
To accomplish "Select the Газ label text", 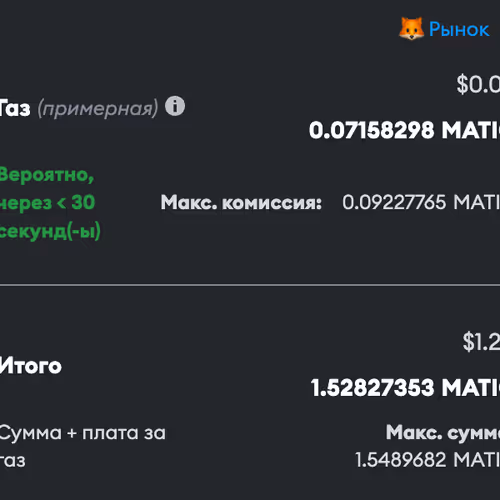I will (15, 108).
